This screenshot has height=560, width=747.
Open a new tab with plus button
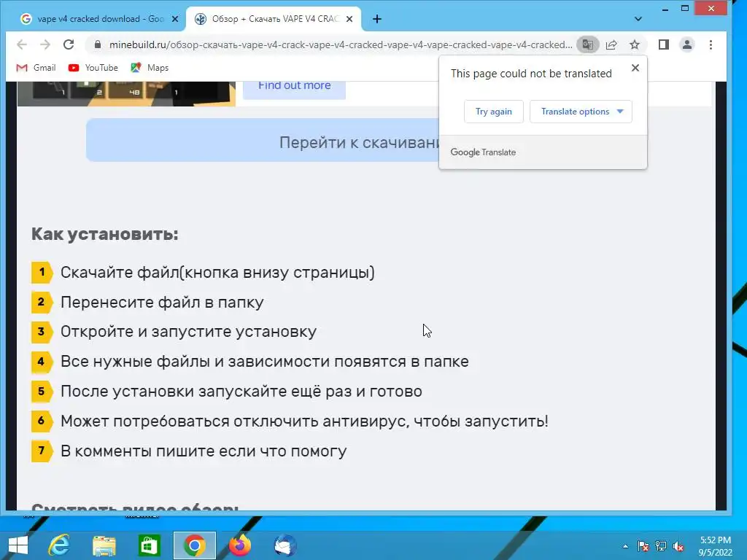point(377,19)
